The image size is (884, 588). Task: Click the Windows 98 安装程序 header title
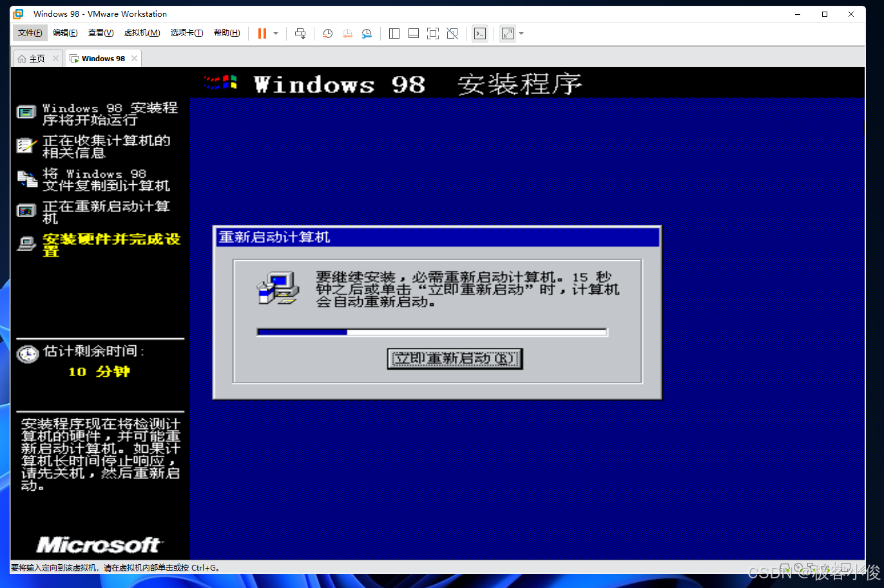tap(418, 84)
